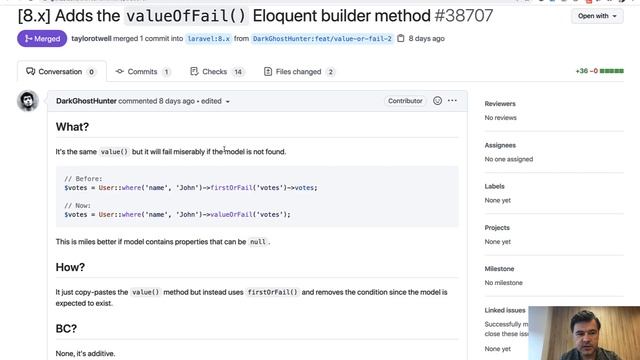Click the Assignees sidebar heading
The width and height of the screenshot is (640, 360).
pyautogui.click(x=500, y=145)
